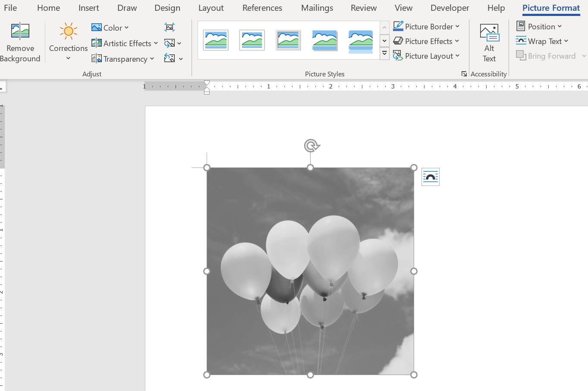Open the Color dropdown

click(110, 28)
